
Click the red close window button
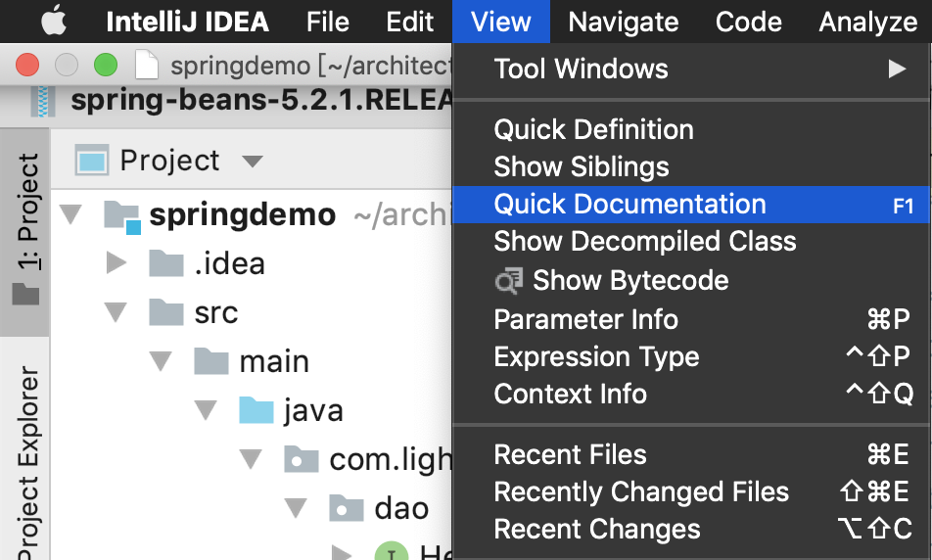[x=27, y=65]
